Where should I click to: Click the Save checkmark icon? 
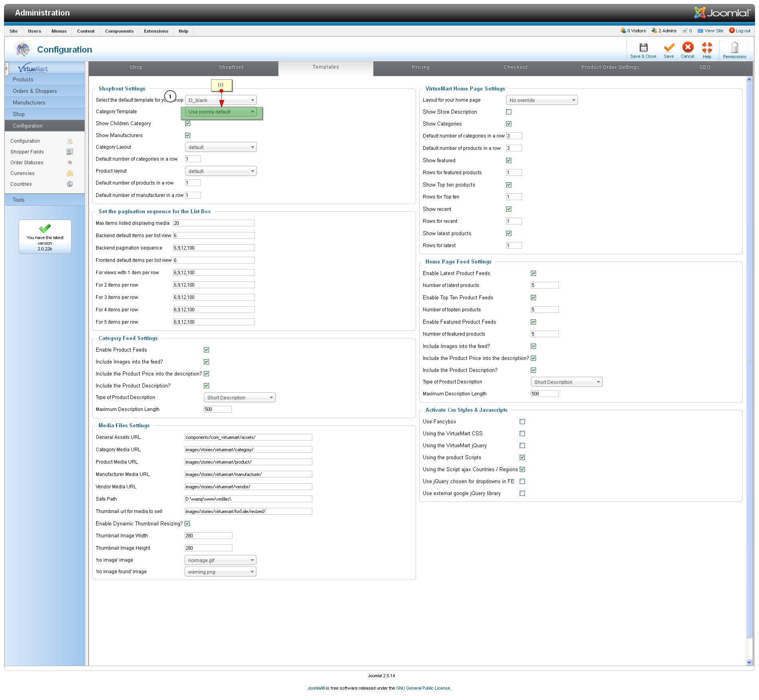669,47
